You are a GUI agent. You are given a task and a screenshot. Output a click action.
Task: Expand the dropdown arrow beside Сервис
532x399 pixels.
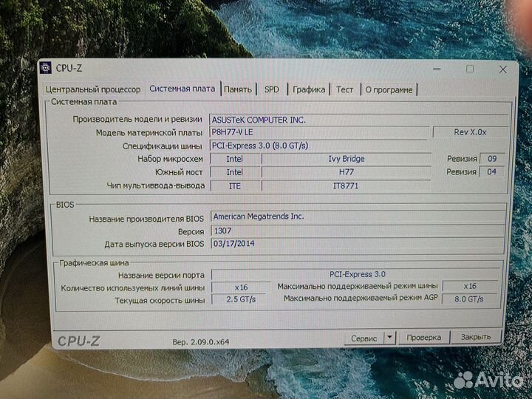(x=390, y=338)
